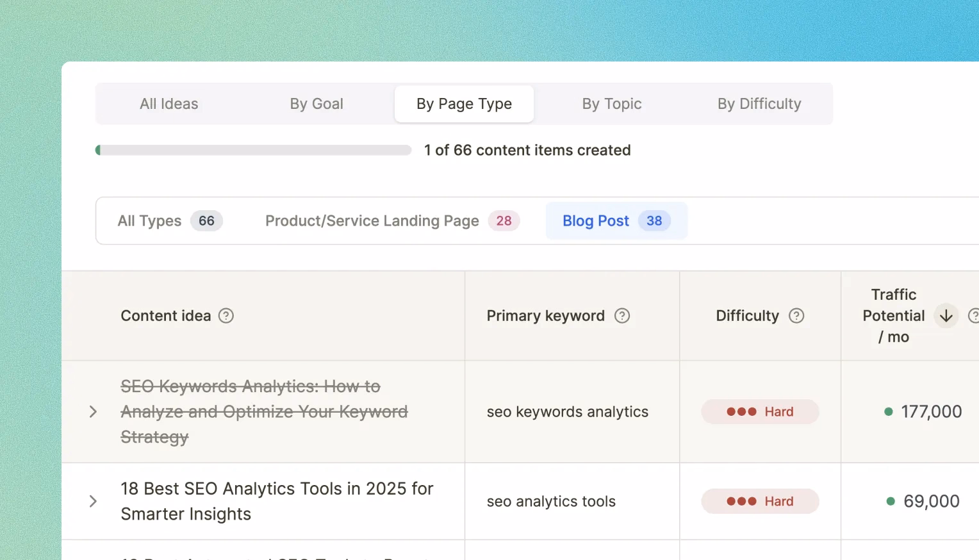This screenshot has width=979, height=560.
Task: Filter by Product/Service Landing Page type
Action: tap(392, 221)
